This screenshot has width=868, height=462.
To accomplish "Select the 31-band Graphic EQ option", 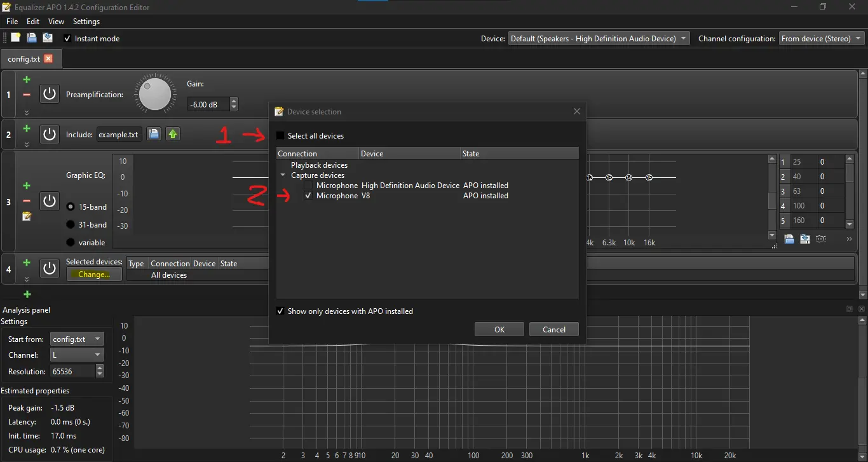I will [71, 225].
